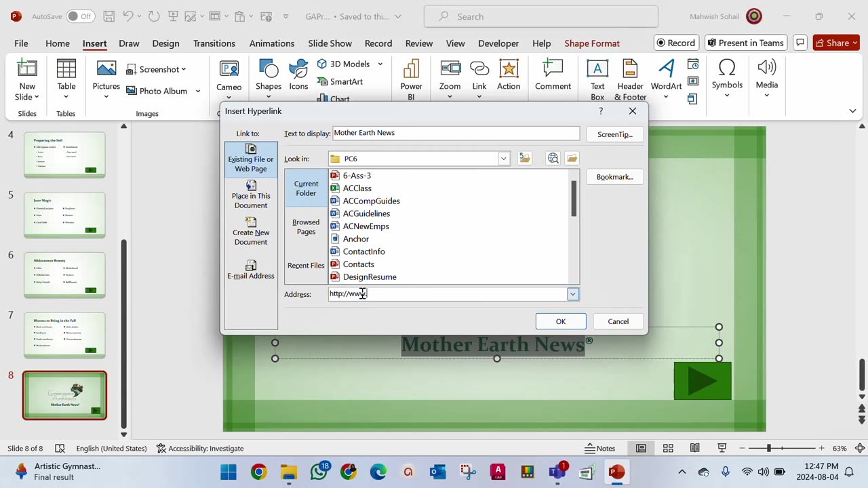This screenshot has height=488, width=868.
Task: Click the Power BI icon
Action: click(411, 80)
